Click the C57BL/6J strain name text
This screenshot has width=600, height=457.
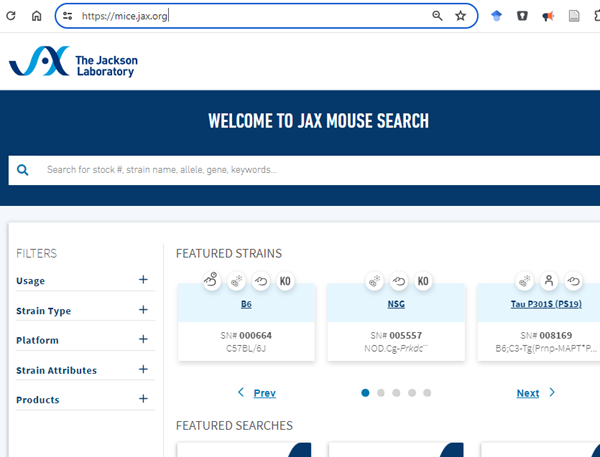pos(246,348)
